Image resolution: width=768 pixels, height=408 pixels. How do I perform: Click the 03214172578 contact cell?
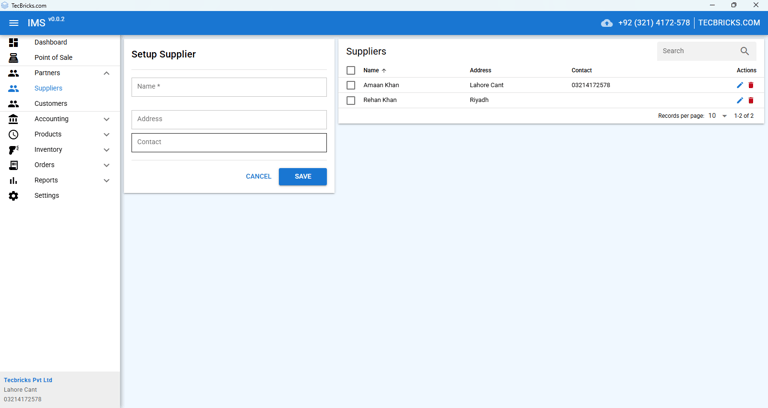[x=591, y=85]
